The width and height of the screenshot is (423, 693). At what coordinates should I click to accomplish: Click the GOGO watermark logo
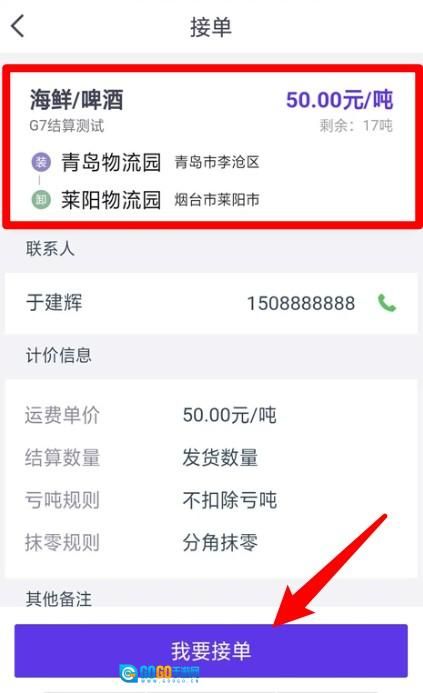[x=159, y=673]
